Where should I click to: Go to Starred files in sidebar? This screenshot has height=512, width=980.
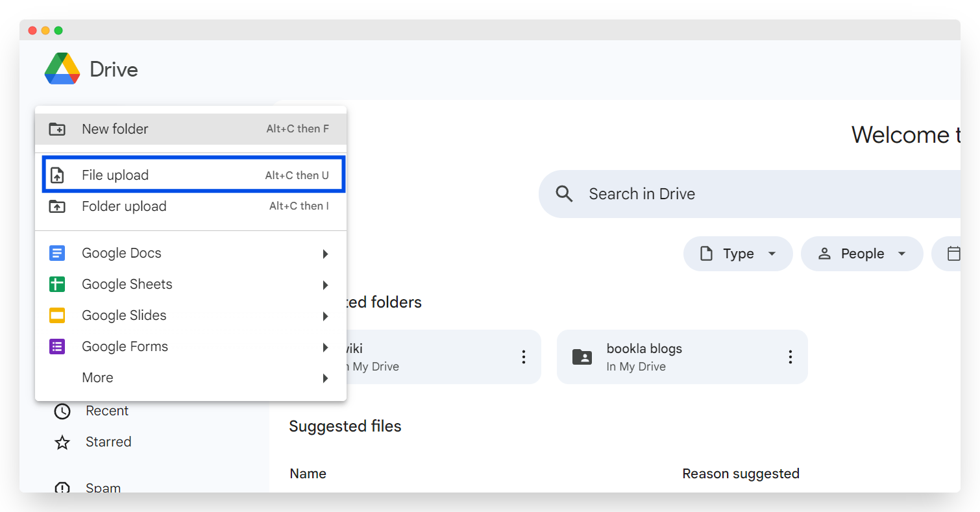click(108, 442)
